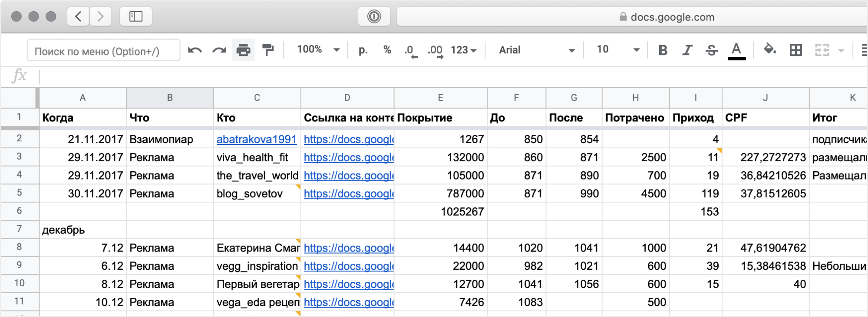Select the CPF header cell
This screenshot has width=868, height=317.
click(766, 118)
